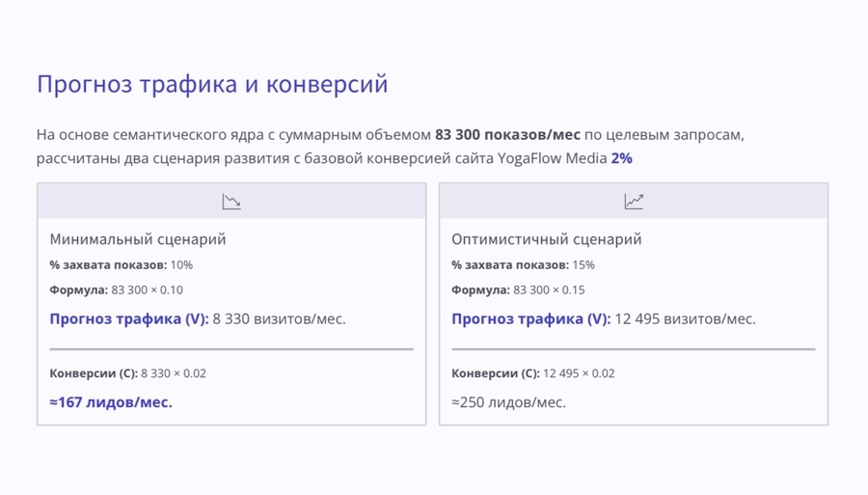Click the divider line in the optimistic scenario card
The width and height of the screenshot is (868, 495).
coord(634,349)
